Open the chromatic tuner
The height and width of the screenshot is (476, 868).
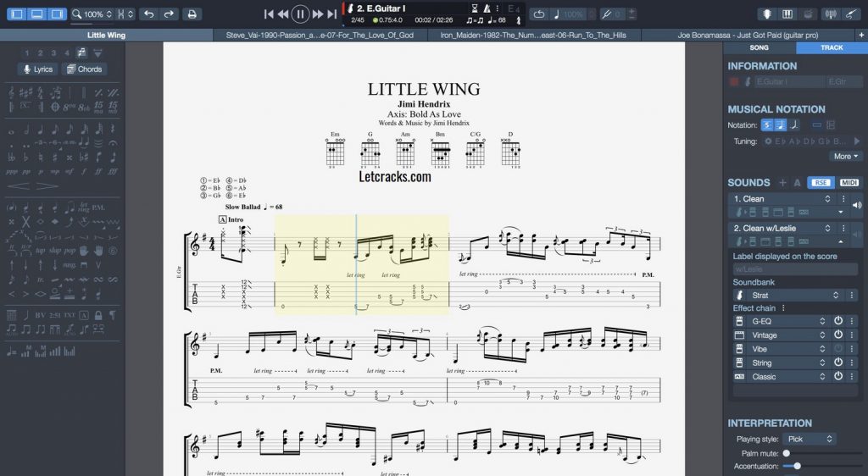click(x=831, y=14)
